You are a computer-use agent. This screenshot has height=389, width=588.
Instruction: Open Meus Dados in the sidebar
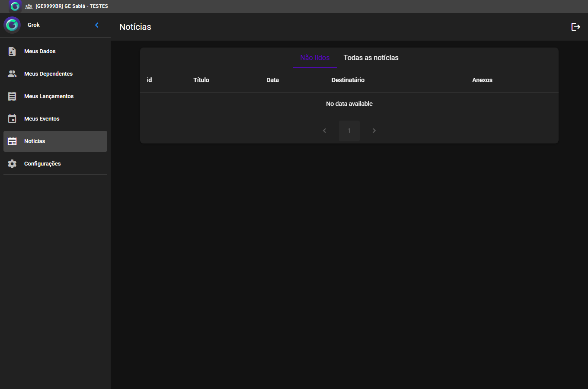coord(55,51)
